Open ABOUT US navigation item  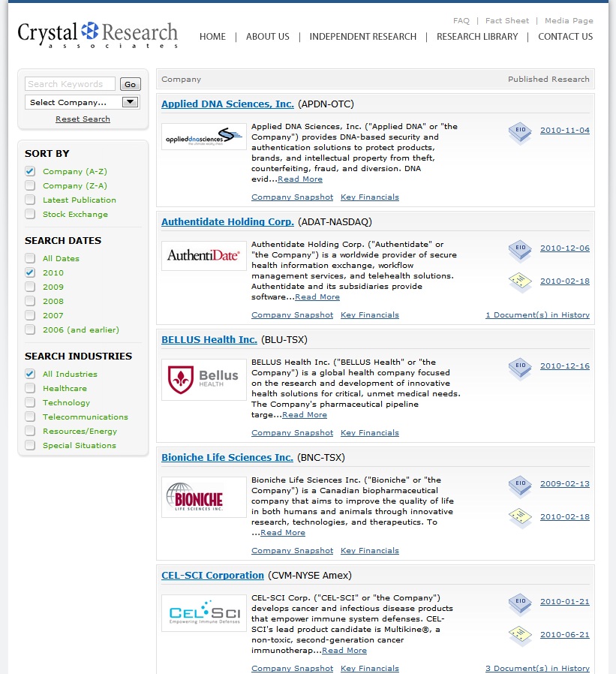click(x=268, y=37)
